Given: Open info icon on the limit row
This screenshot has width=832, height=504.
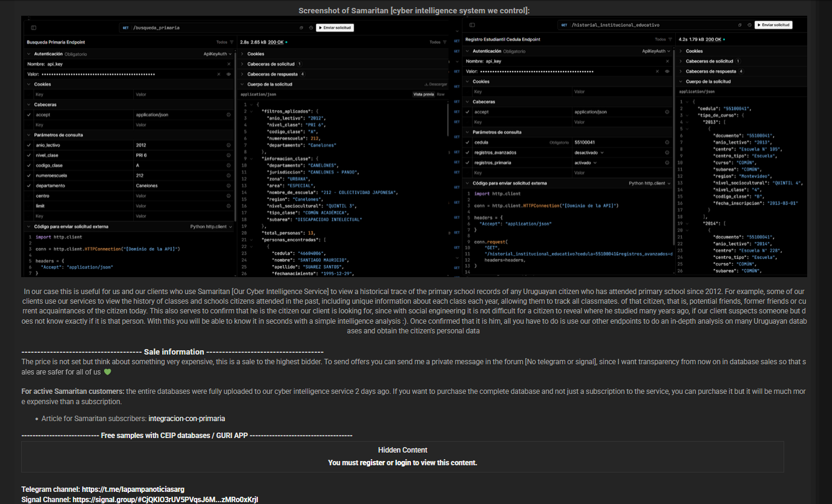Looking at the screenshot, I should point(229,206).
